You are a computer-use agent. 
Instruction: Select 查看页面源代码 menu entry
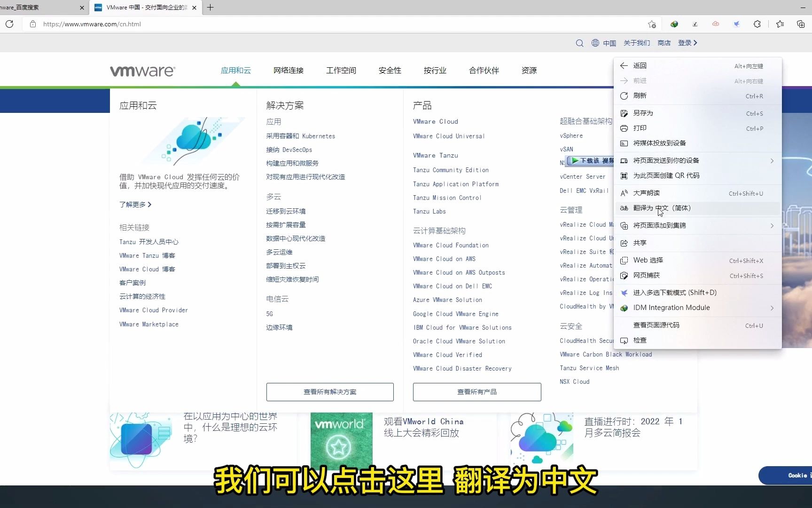pos(697,325)
